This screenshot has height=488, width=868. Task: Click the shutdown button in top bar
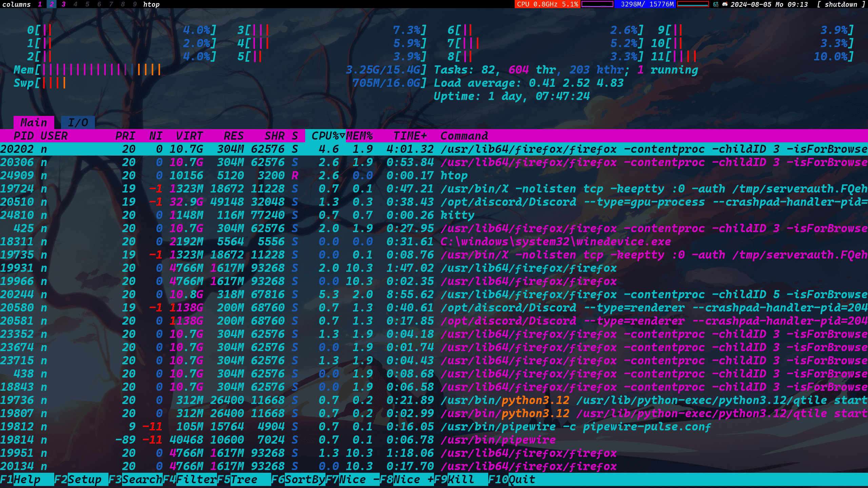[841, 4]
